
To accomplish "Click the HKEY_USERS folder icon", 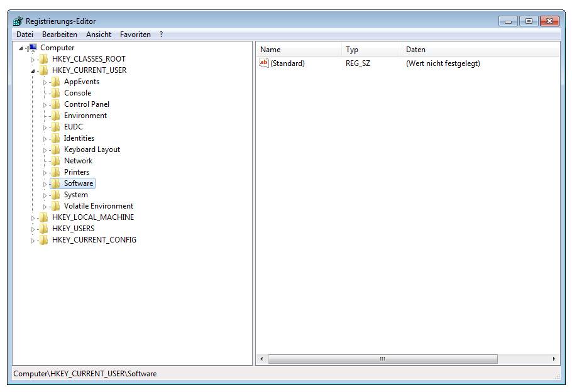I will point(43,229).
